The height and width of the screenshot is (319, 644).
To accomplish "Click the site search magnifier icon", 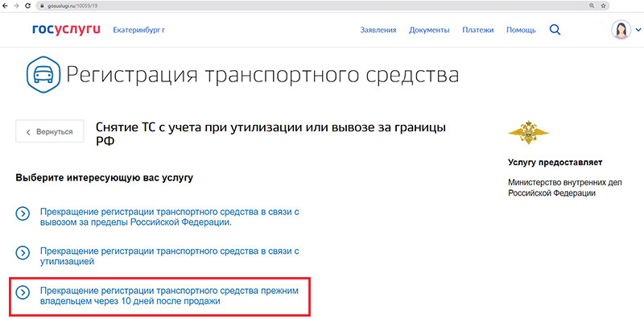I will pyautogui.click(x=555, y=30).
